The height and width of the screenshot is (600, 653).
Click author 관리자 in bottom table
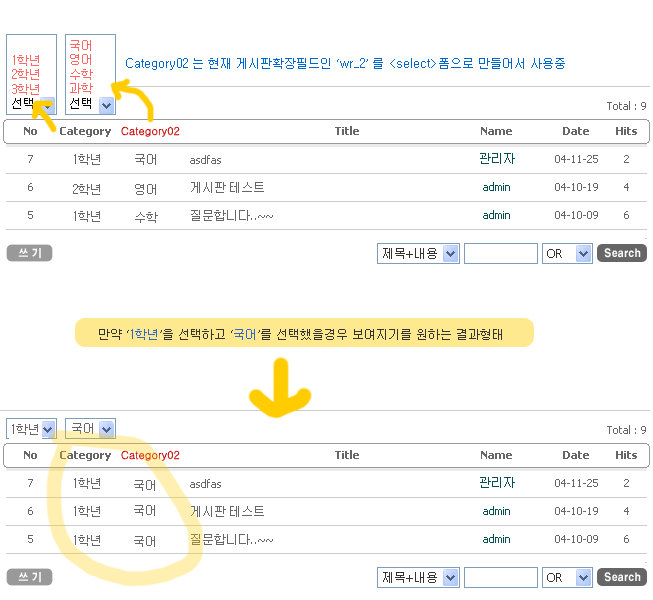click(x=497, y=483)
